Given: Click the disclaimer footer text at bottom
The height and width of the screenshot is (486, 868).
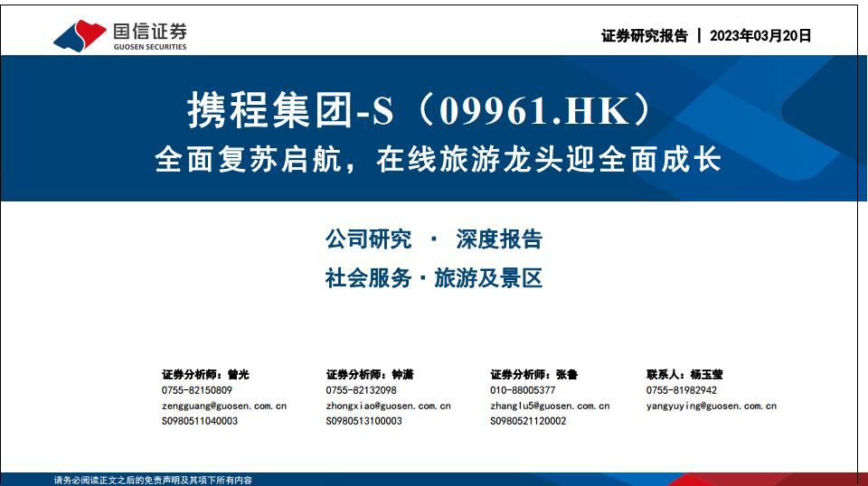Looking at the screenshot, I should 153,480.
